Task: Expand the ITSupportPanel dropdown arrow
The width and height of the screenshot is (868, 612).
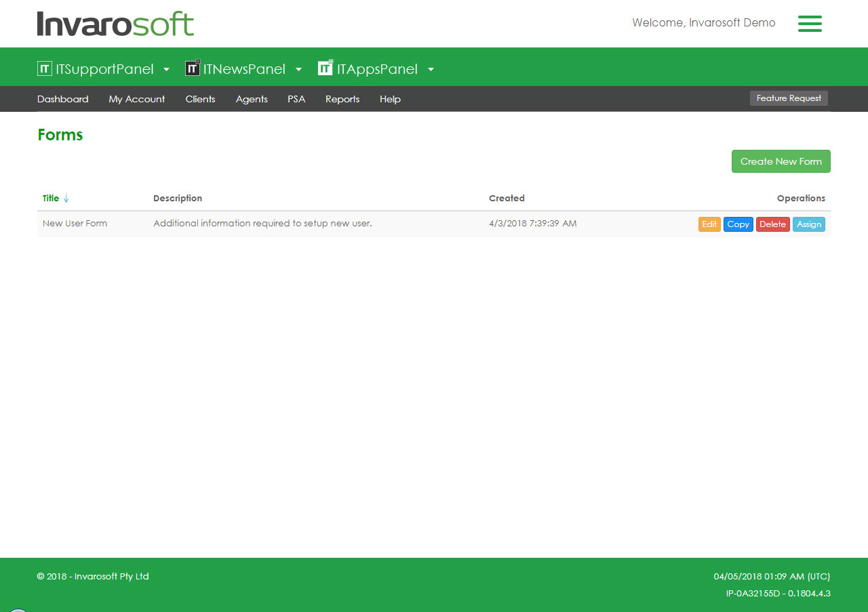Action: (x=167, y=69)
